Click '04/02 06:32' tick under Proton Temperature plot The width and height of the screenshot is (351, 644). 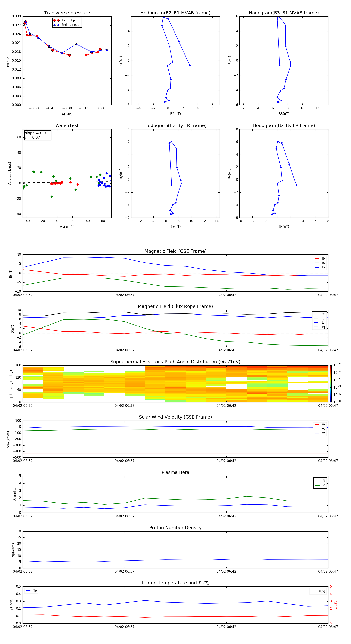(x=23, y=627)
